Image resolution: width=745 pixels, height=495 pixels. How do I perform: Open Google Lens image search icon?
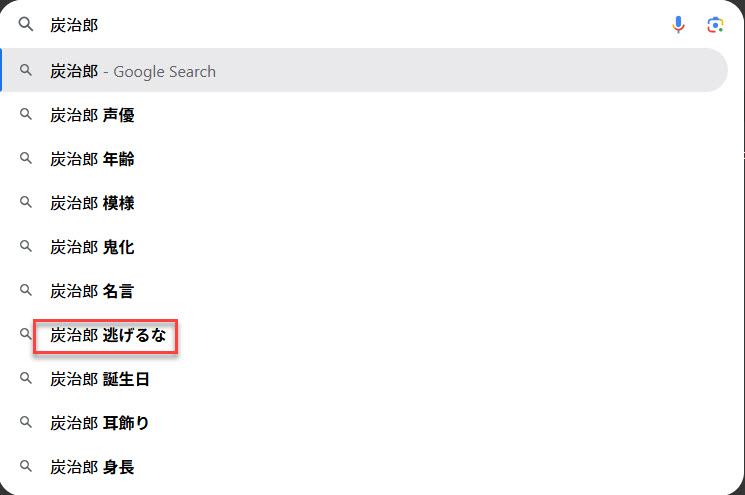(x=714, y=25)
